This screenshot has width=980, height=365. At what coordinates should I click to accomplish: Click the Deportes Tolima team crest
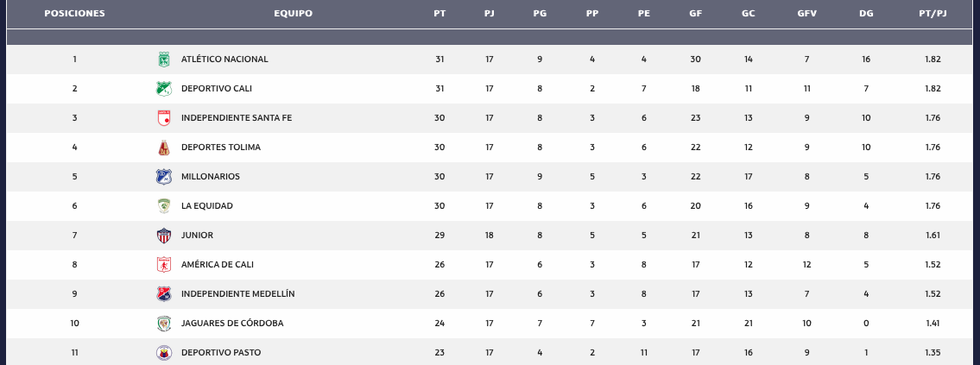[x=162, y=148]
